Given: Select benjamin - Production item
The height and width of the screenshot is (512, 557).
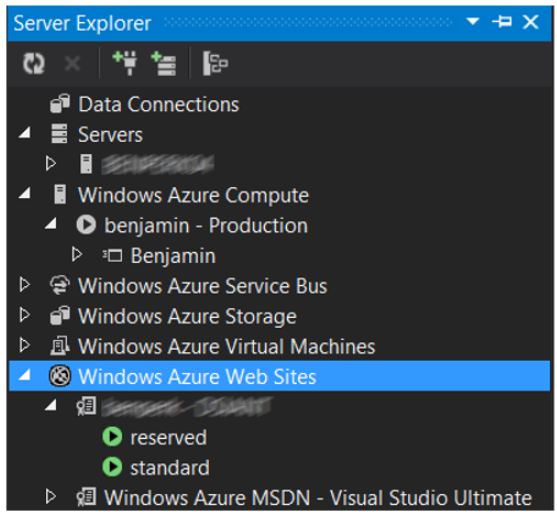Looking at the screenshot, I should pyautogui.click(x=206, y=226).
